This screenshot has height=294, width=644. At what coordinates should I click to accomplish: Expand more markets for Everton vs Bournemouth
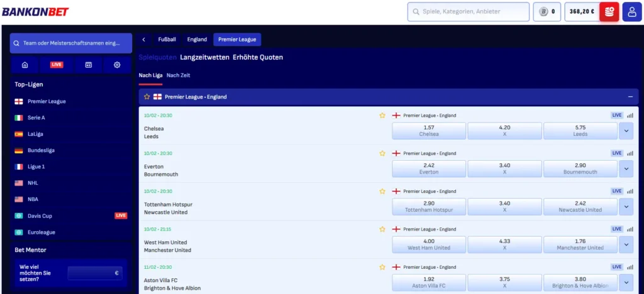coord(626,168)
